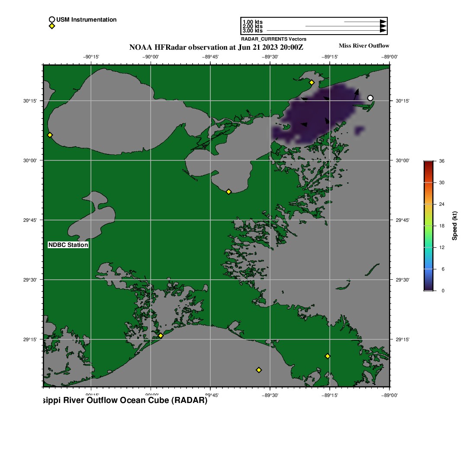The height and width of the screenshot is (454, 476).
Task: Click the yellow diamond icon in the legend
Action: (52, 26)
